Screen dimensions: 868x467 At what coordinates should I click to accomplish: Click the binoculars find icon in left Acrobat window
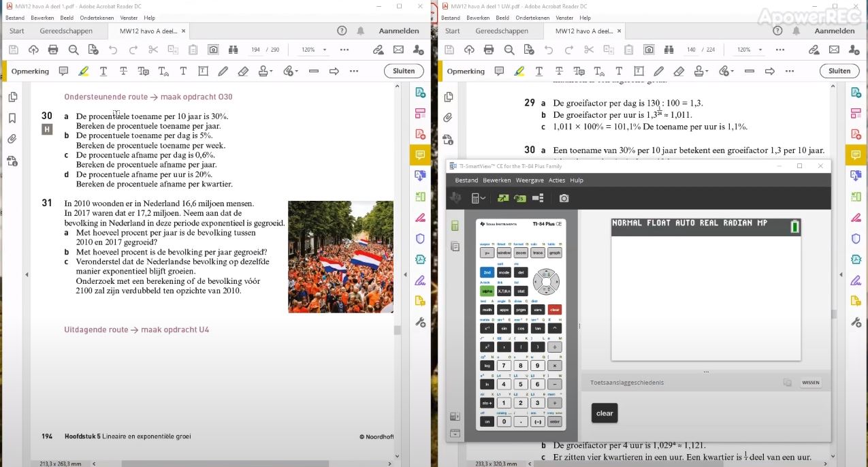[234, 50]
